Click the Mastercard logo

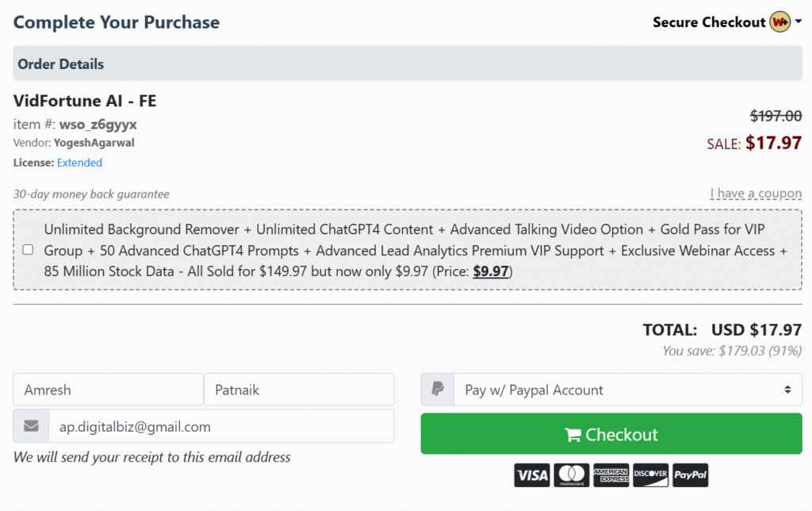(572, 475)
